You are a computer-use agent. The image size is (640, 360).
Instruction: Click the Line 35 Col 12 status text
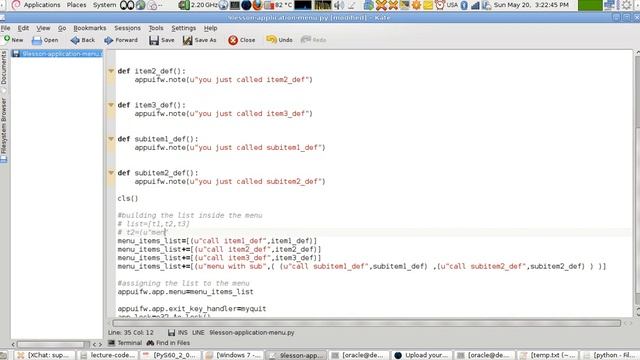coord(131,333)
